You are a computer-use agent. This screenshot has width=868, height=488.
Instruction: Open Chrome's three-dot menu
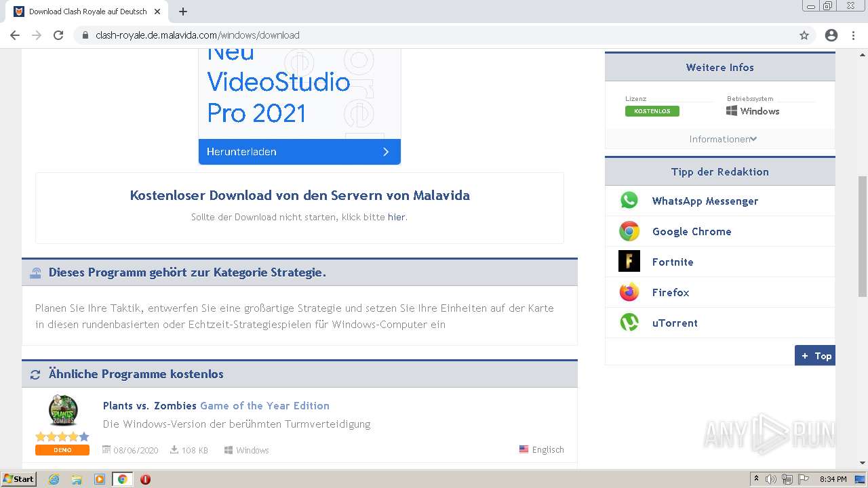(x=853, y=35)
